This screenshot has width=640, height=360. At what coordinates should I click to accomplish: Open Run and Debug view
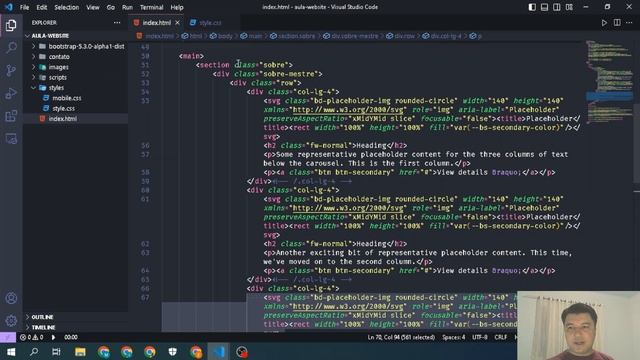(x=11, y=93)
